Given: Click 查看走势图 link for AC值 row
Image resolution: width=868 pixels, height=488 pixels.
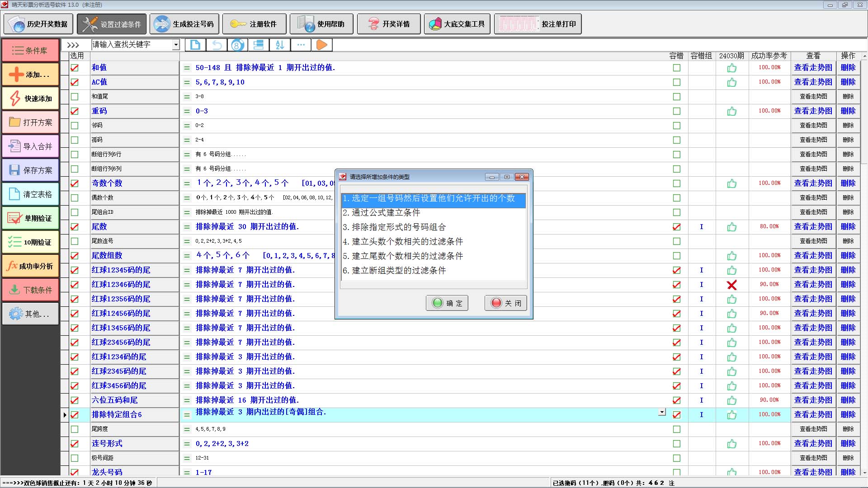Looking at the screenshot, I should tap(813, 82).
